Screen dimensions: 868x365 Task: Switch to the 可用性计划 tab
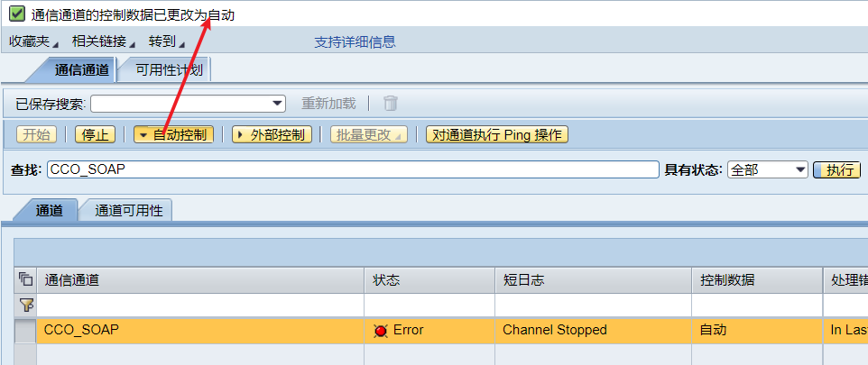click(x=169, y=70)
